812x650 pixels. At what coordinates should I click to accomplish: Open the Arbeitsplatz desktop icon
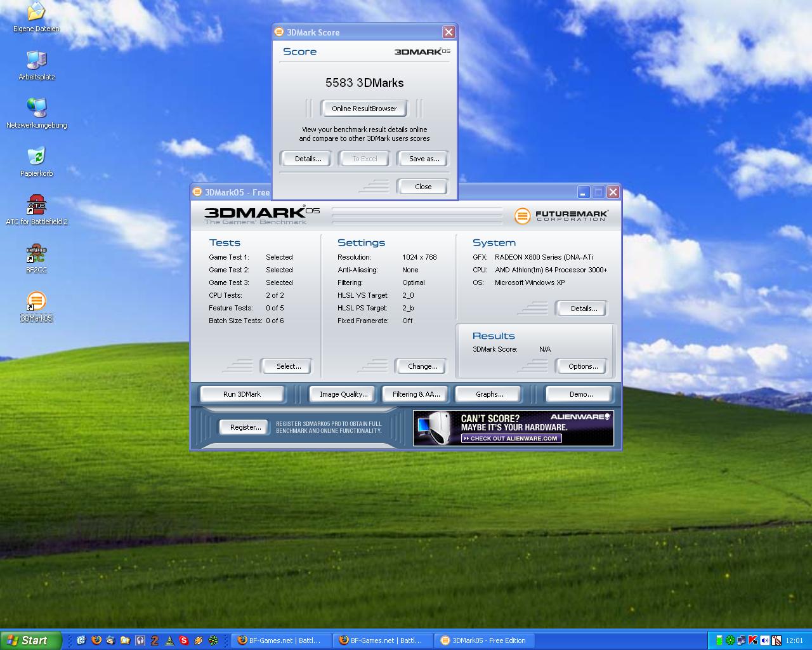tap(36, 65)
